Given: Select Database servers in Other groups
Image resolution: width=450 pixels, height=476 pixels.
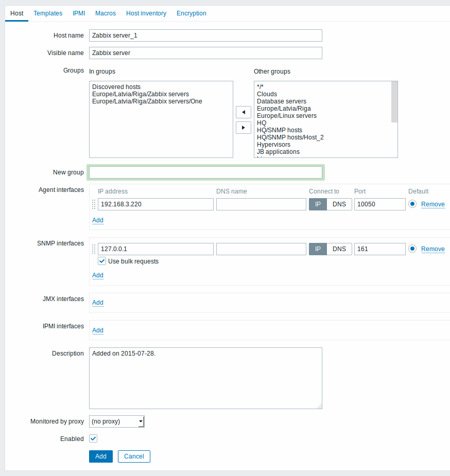Looking at the screenshot, I should (x=282, y=101).
